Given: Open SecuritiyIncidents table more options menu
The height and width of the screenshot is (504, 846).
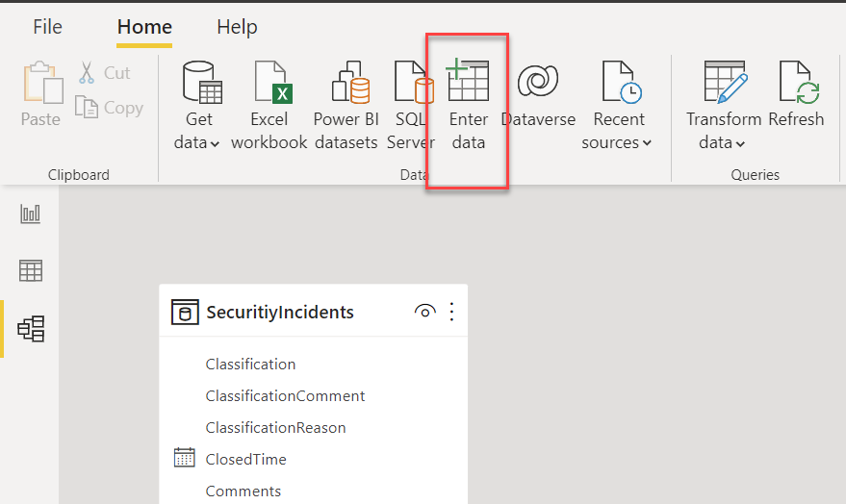Looking at the screenshot, I should 451,312.
